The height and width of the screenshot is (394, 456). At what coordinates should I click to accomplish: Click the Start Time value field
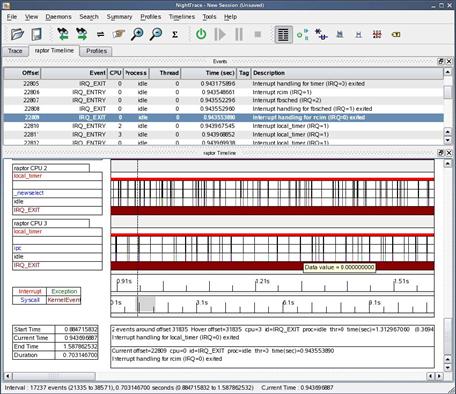[76, 329]
